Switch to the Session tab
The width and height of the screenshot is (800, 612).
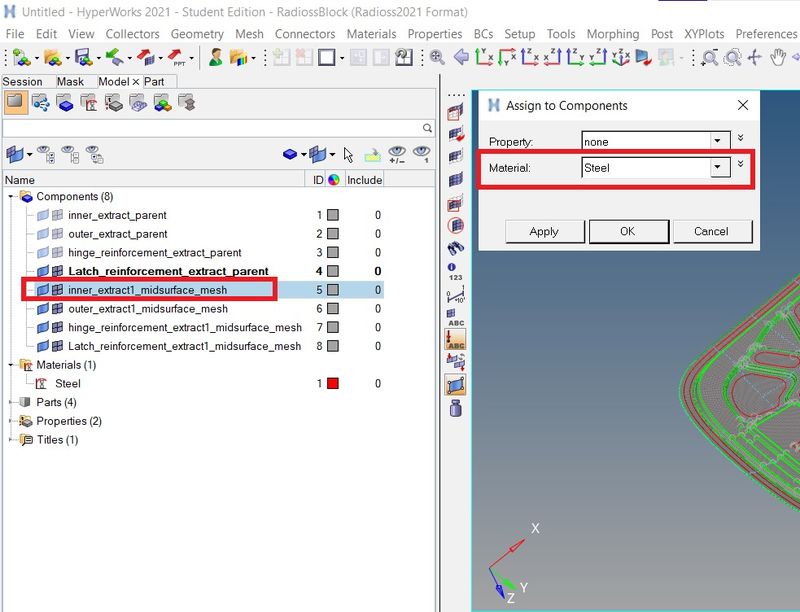point(22,82)
